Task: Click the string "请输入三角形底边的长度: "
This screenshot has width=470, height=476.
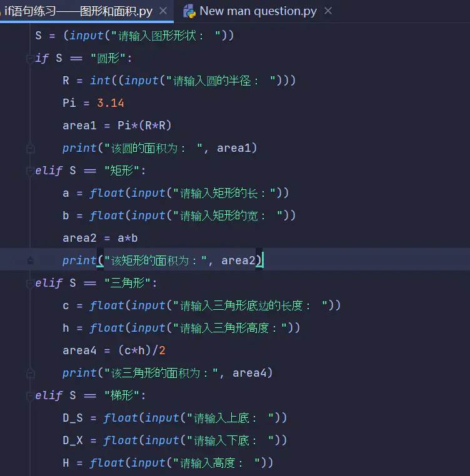Action: (251, 305)
